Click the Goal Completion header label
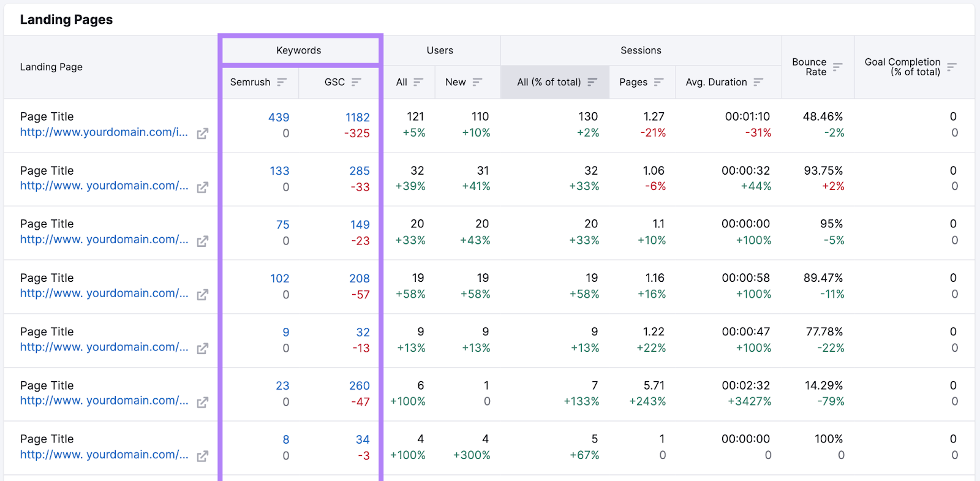 pos(902,67)
